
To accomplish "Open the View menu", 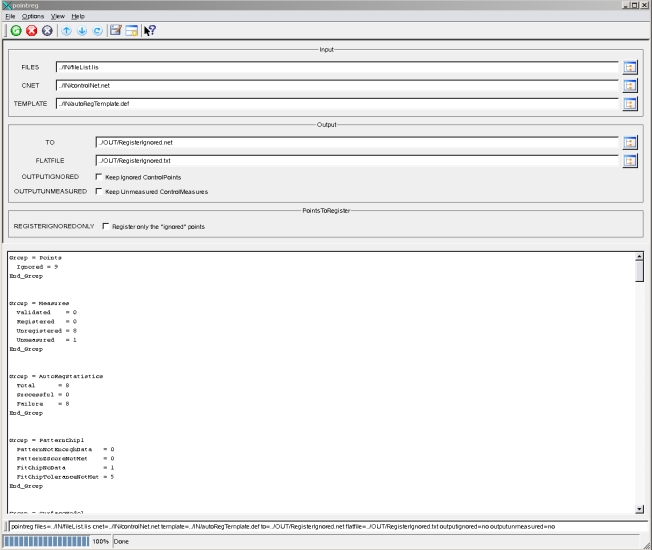I will pos(58,17).
